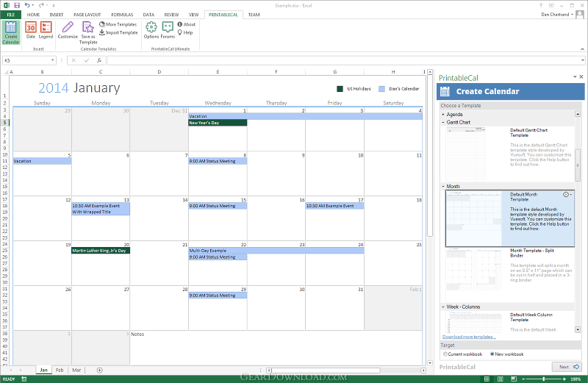Open the Name Box dropdown arrow
Screen dimensions: 588x383
[52, 60]
